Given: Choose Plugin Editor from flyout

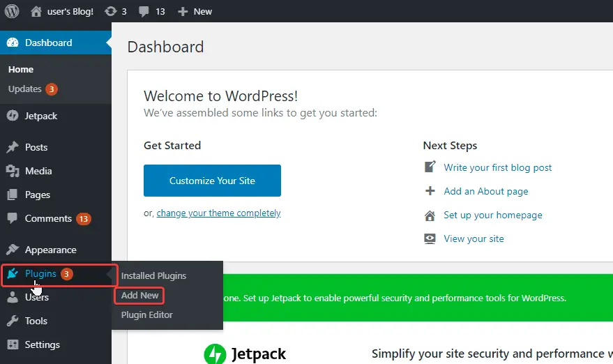Looking at the screenshot, I should [x=146, y=314].
